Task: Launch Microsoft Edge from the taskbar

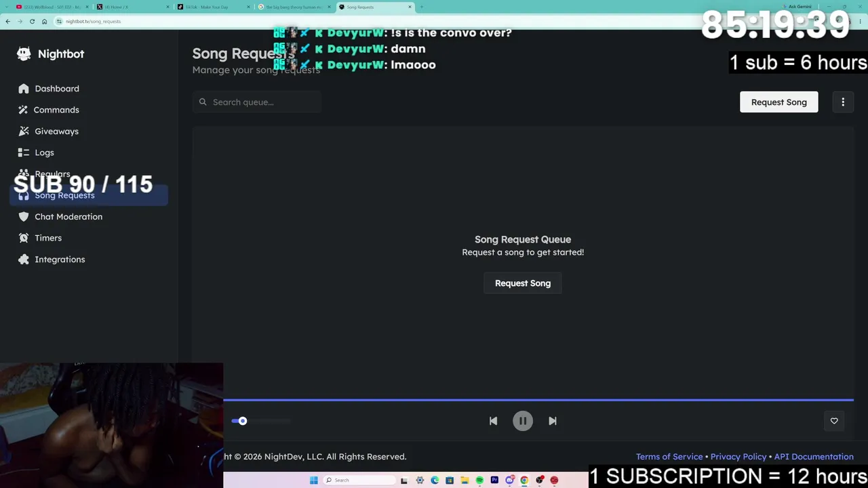Action: pos(435,481)
